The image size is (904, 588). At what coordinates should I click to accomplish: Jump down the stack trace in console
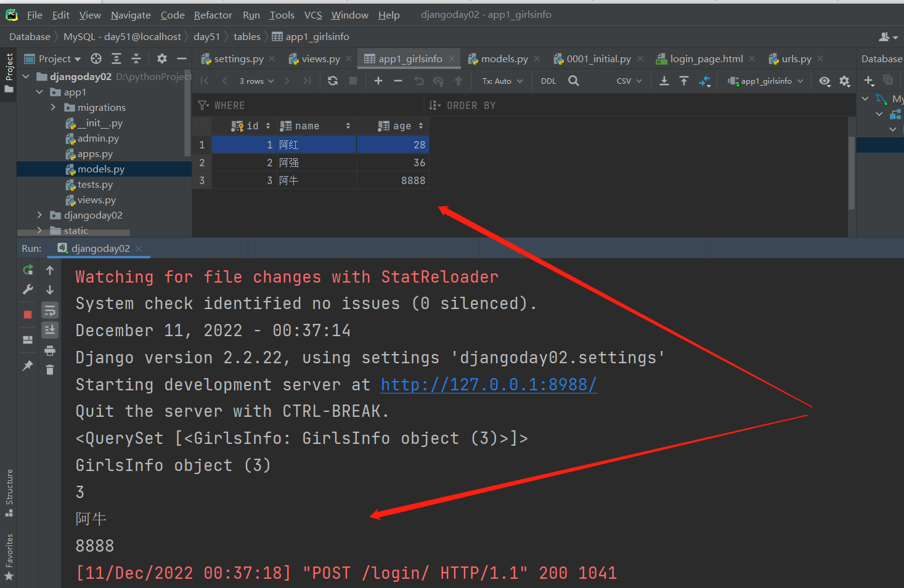pos(50,289)
